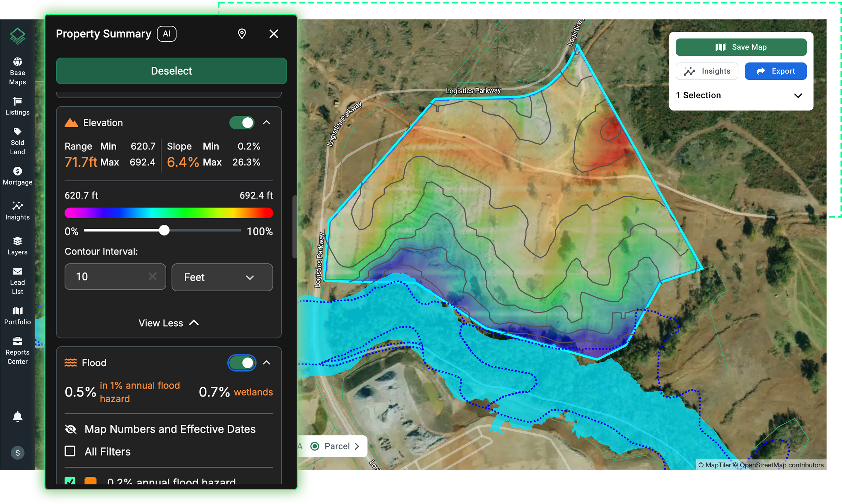
Task: Click the blue Export button
Action: tap(775, 71)
